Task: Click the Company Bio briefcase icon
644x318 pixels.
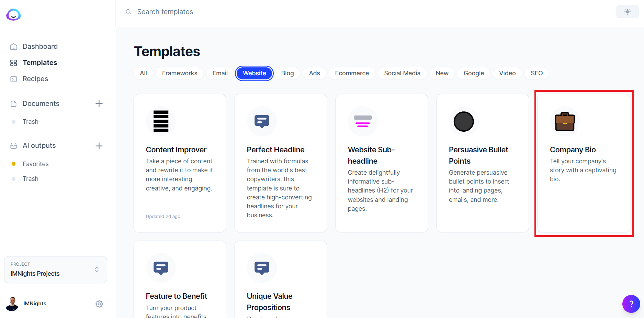Action: point(565,122)
